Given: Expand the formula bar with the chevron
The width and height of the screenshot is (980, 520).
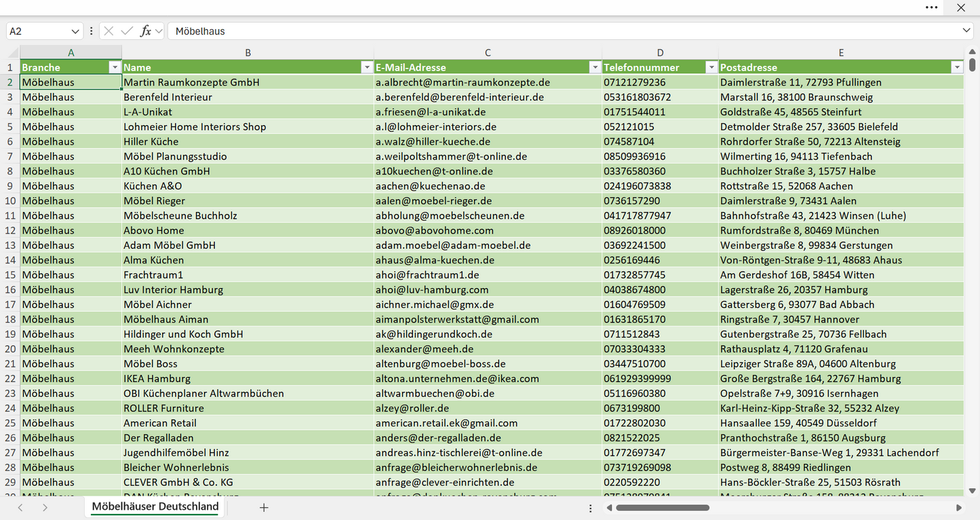Looking at the screenshot, I should tap(967, 31).
